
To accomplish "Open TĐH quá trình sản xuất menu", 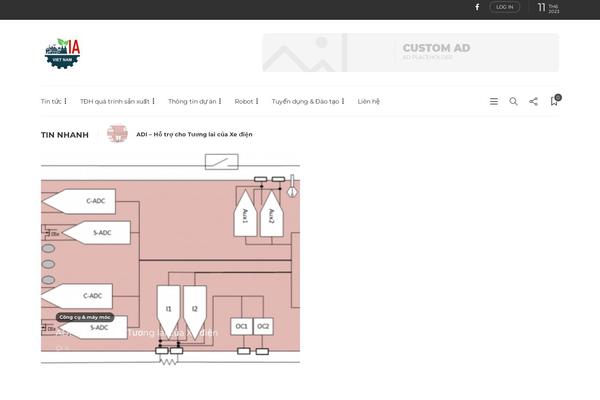I will pos(115,101).
